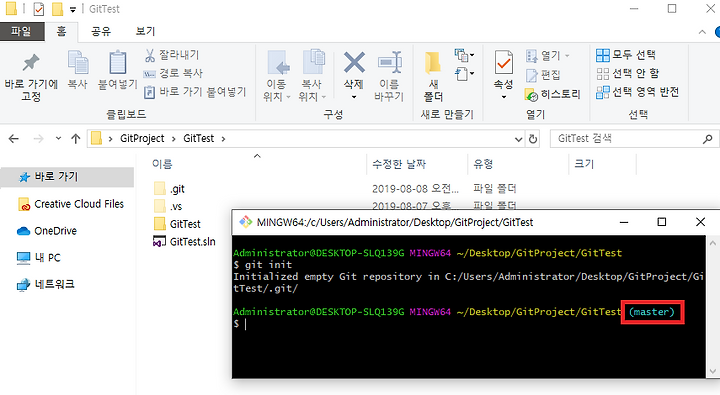This screenshot has height=395, width=720.
Task: Open the File (파일) tab
Action: pyautogui.click(x=22, y=31)
